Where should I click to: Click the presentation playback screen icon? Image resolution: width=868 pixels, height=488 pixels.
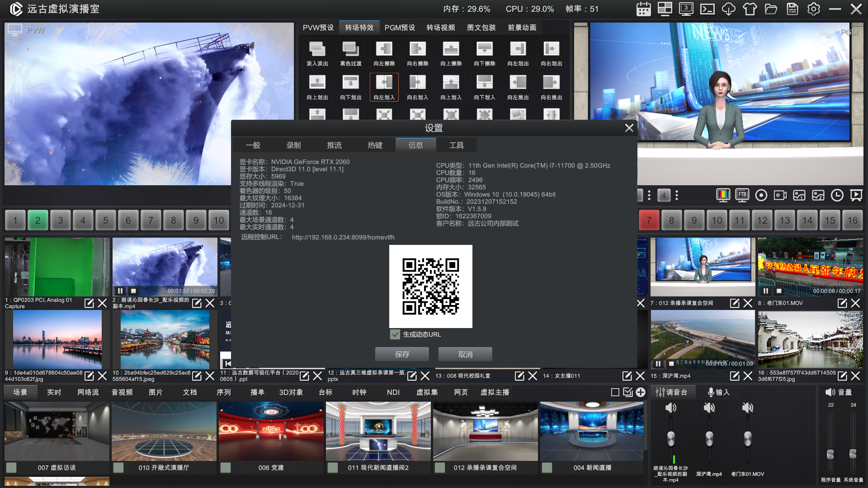pos(856,195)
